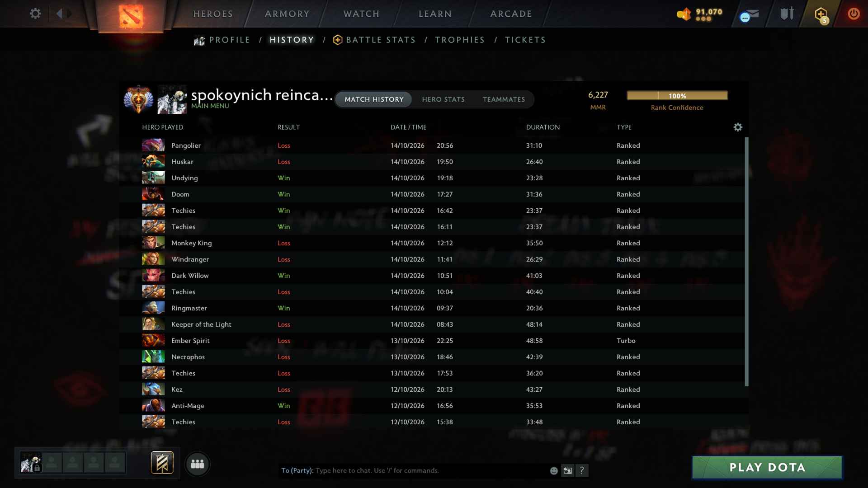Image resolution: width=868 pixels, height=488 pixels.
Task: Open the emoticon picker in chat
Action: pos(554,471)
